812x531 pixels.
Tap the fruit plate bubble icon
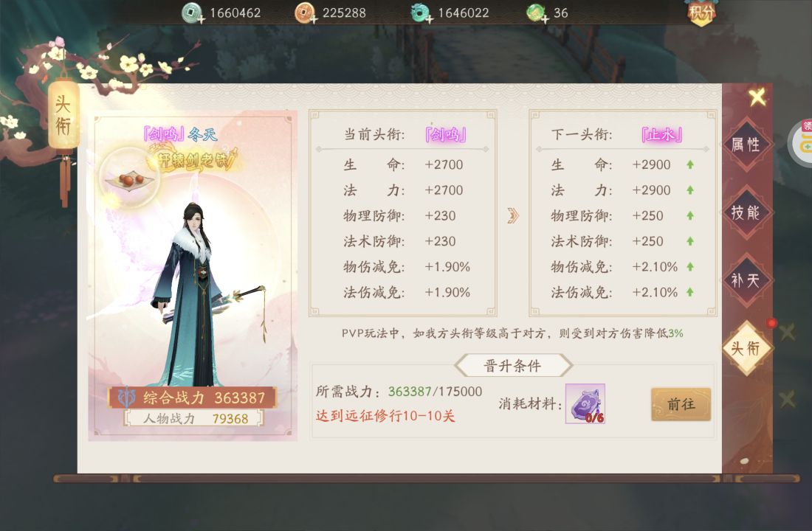pyautogui.click(x=129, y=178)
